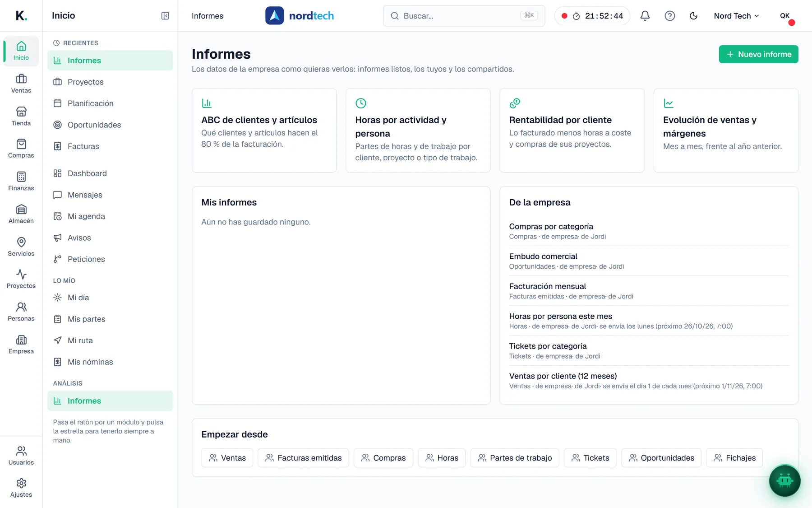This screenshot has width=812, height=508.
Task: Open the ABC de clientes y artículos card
Action: [x=264, y=130]
